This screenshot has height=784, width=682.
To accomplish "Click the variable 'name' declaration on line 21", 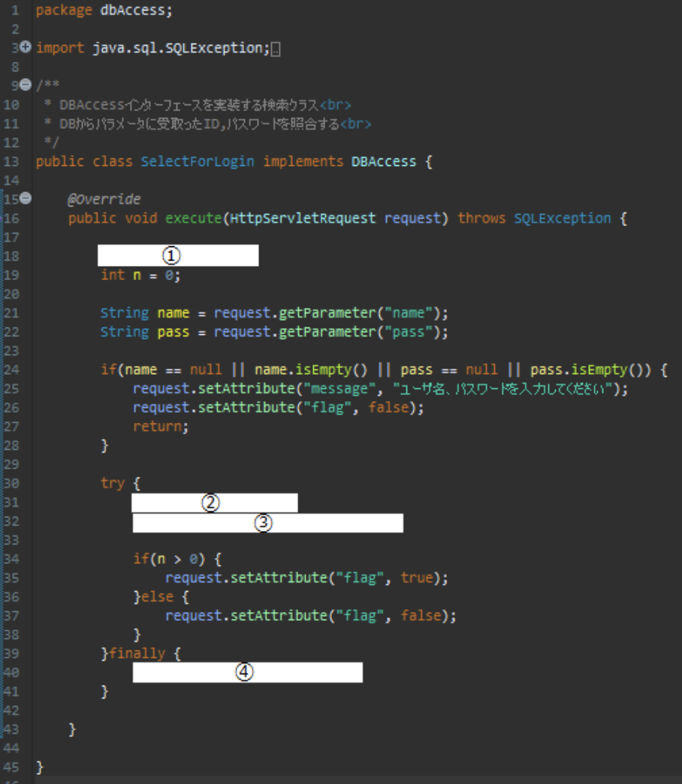I will pos(173,313).
